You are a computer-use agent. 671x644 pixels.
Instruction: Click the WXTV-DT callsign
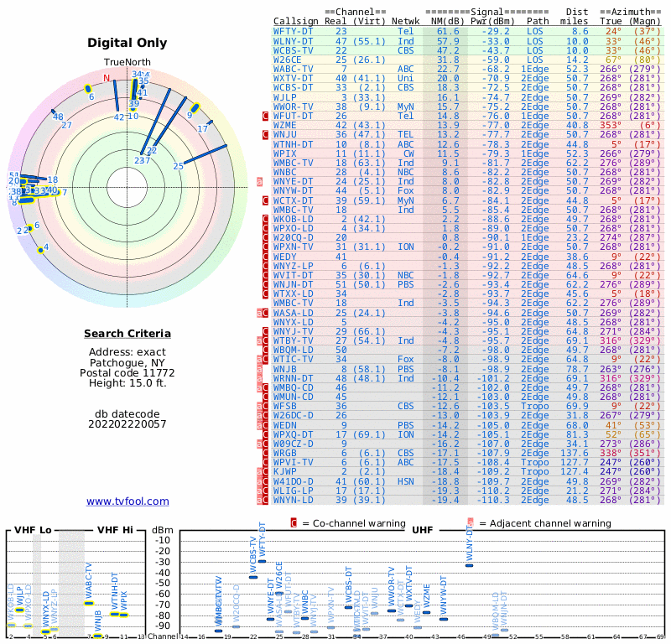293,78
